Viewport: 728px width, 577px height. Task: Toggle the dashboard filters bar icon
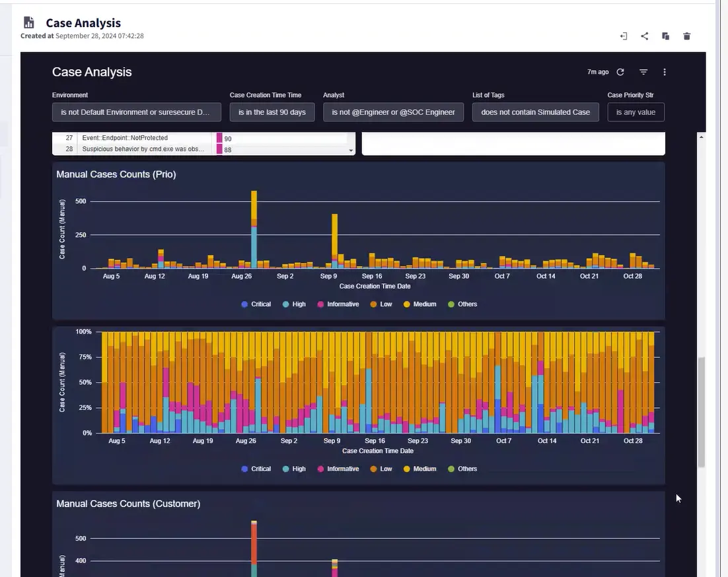click(x=643, y=72)
